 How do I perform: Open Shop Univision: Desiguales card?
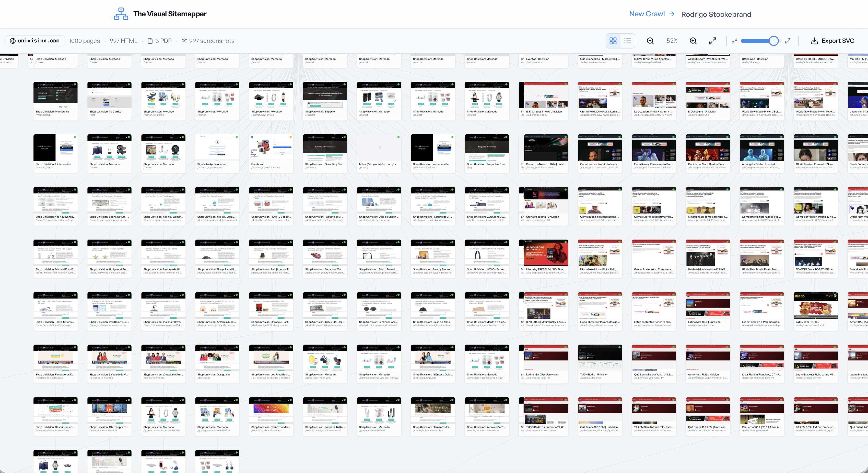pos(217,364)
